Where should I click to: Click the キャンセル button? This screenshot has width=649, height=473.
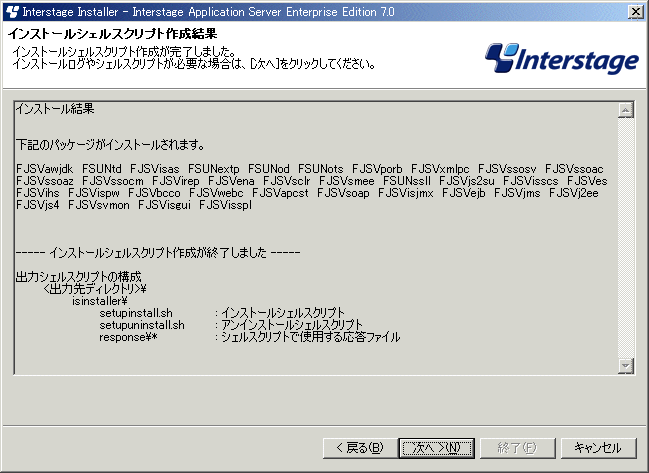pos(598,448)
